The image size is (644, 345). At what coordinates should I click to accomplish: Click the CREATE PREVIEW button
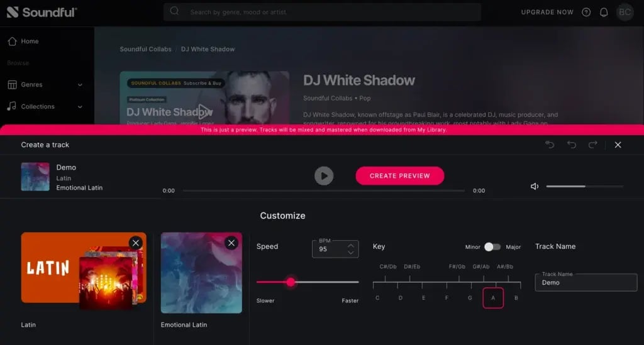pyautogui.click(x=400, y=176)
